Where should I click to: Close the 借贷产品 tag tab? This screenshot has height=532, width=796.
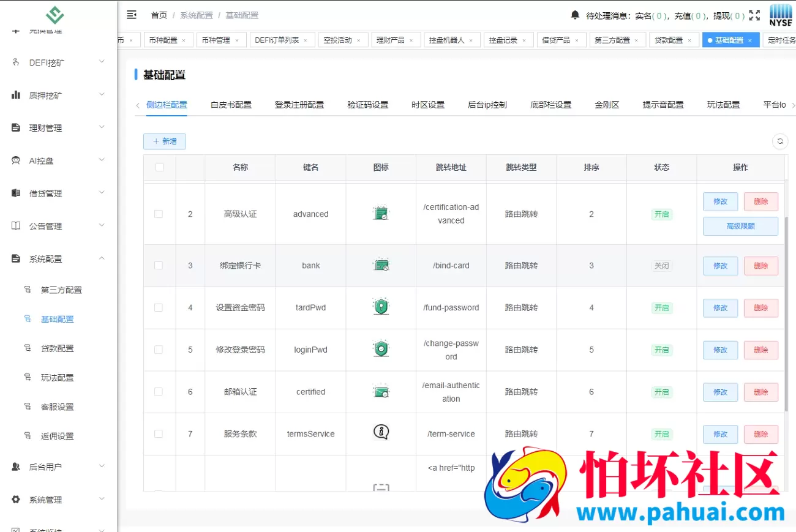pyautogui.click(x=576, y=40)
